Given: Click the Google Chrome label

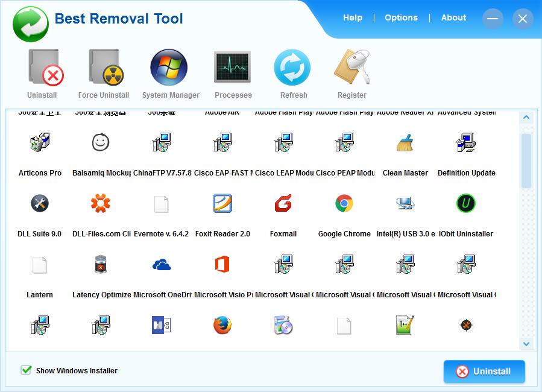Looking at the screenshot, I should [x=344, y=234].
